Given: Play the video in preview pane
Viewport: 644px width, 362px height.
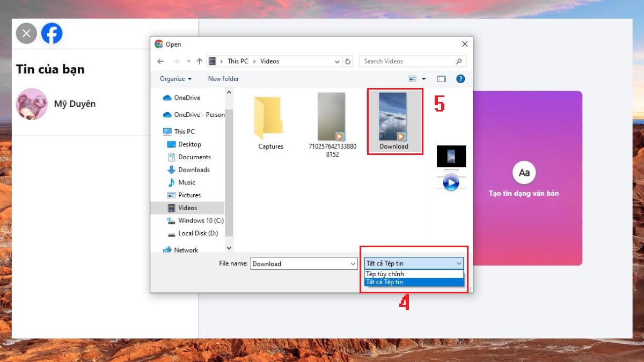Looking at the screenshot, I should coord(451,183).
